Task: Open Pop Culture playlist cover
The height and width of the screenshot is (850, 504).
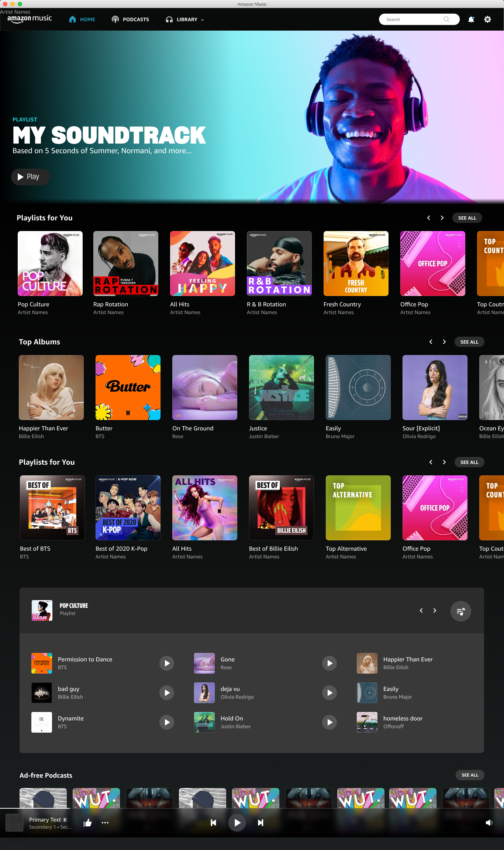Action: point(50,264)
